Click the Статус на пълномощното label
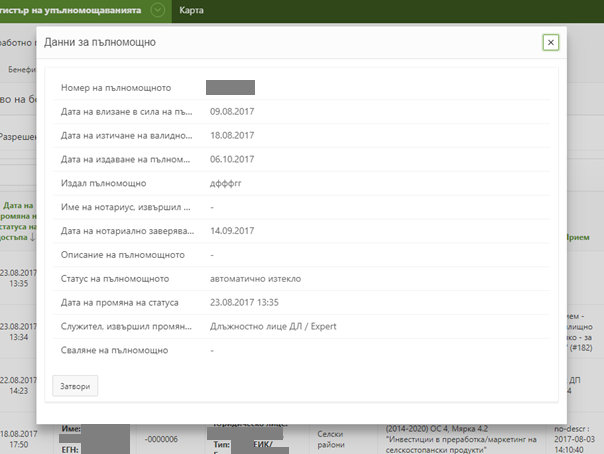The width and height of the screenshot is (604, 454). click(x=115, y=279)
